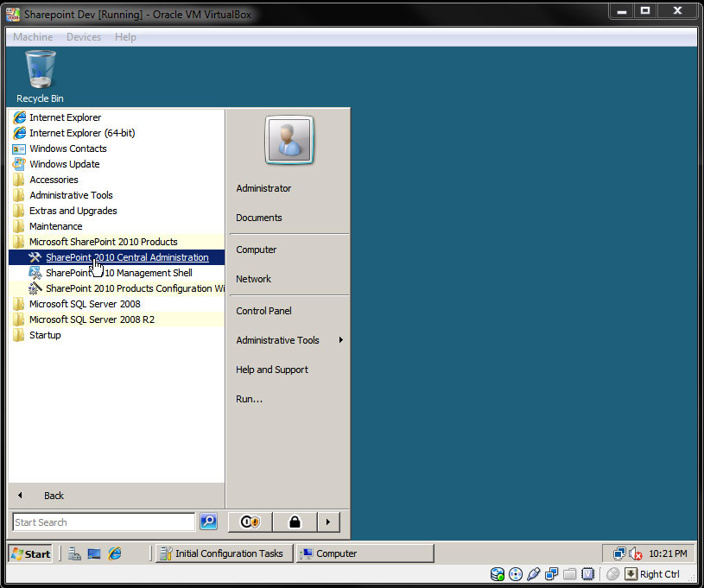Open the VirtualBox Devices menu
704x588 pixels.
[84, 37]
